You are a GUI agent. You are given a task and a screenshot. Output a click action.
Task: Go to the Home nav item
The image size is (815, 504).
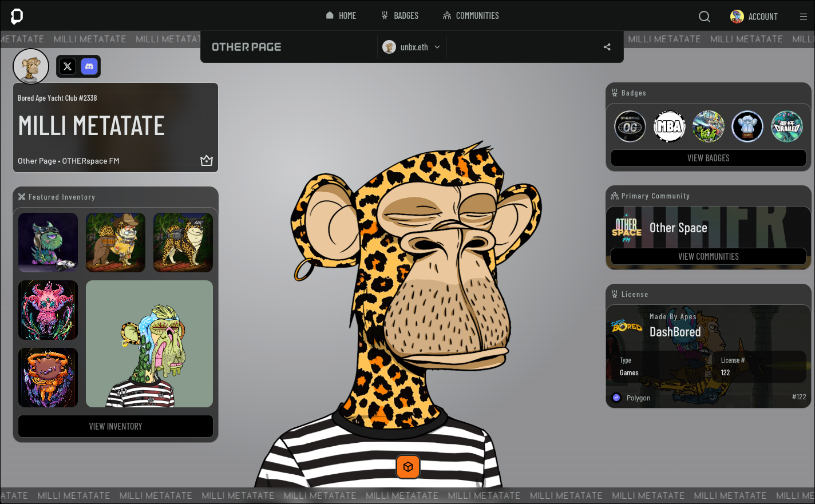coord(341,15)
